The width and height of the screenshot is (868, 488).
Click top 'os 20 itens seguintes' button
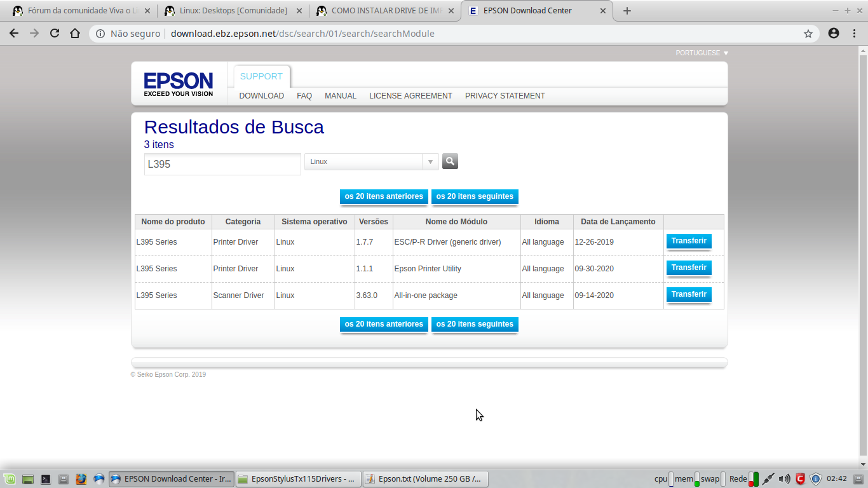click(475, 197)
